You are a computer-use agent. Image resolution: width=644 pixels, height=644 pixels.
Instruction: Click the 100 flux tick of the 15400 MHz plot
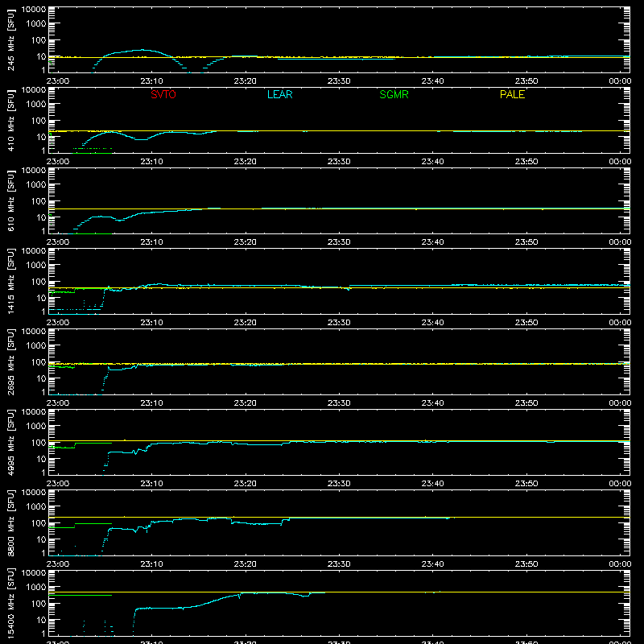(x=39, y=604)
